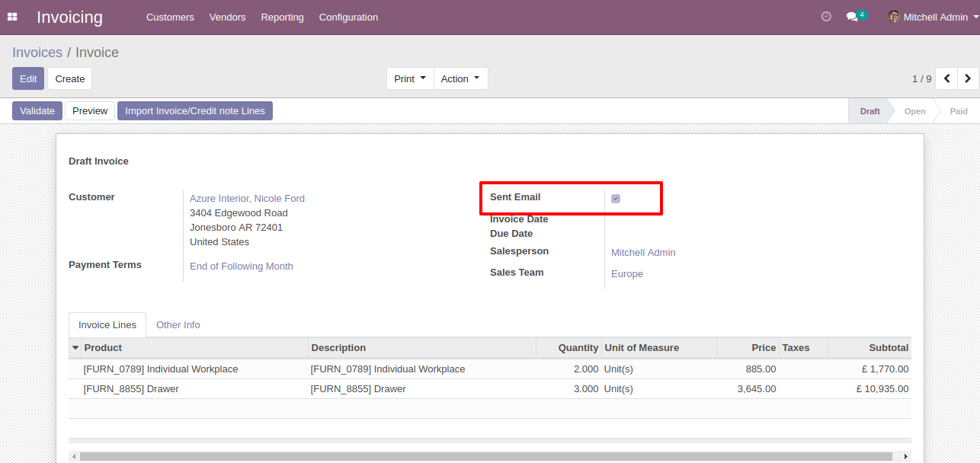Open the Vendors menu
This screenshot has height=463, width=980.
click(227, 17)
